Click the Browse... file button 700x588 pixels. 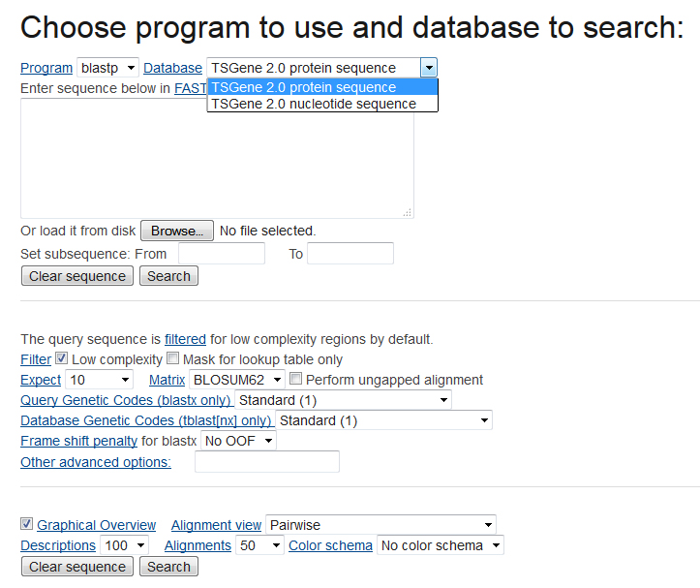(x=177, y=231)
